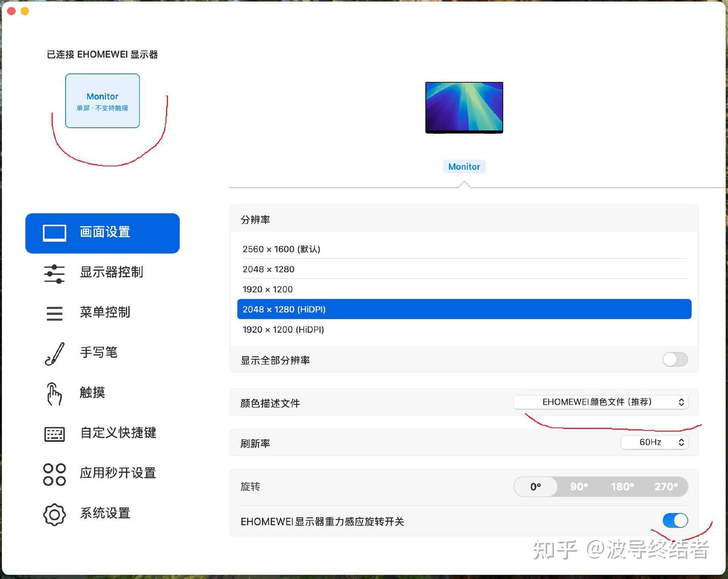Select the 手写笔 stylus pen icon
This screenshot has width=728, height=579.
point(54,353)
